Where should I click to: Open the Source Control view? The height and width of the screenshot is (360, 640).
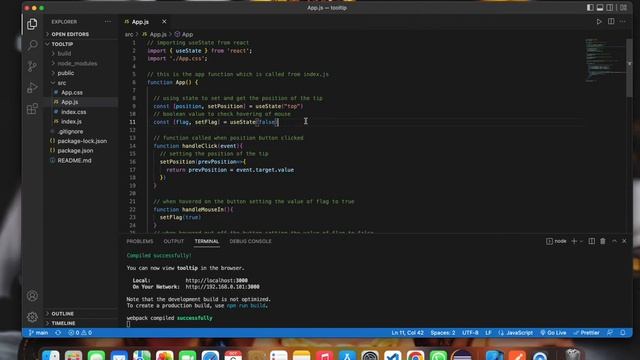pyautogui.click(x=32, y=66)
